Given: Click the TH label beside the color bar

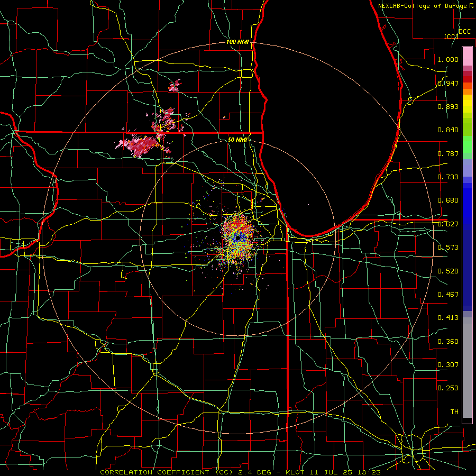Looking at the screenshot, I should click(x=454, y=412).
